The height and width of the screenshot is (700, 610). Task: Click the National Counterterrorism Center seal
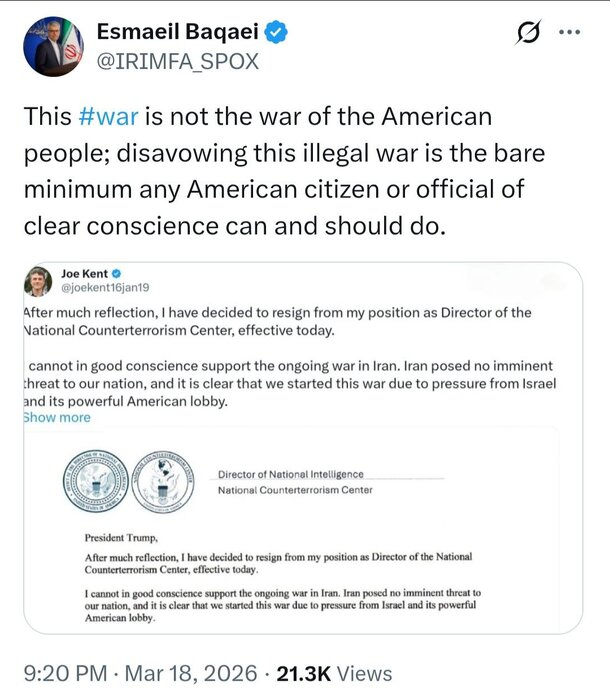coord(163,481)
